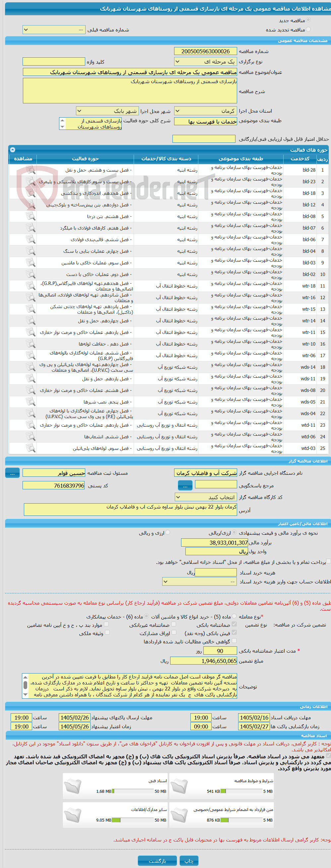Open view icon for row bld-06

coord(31,240)
